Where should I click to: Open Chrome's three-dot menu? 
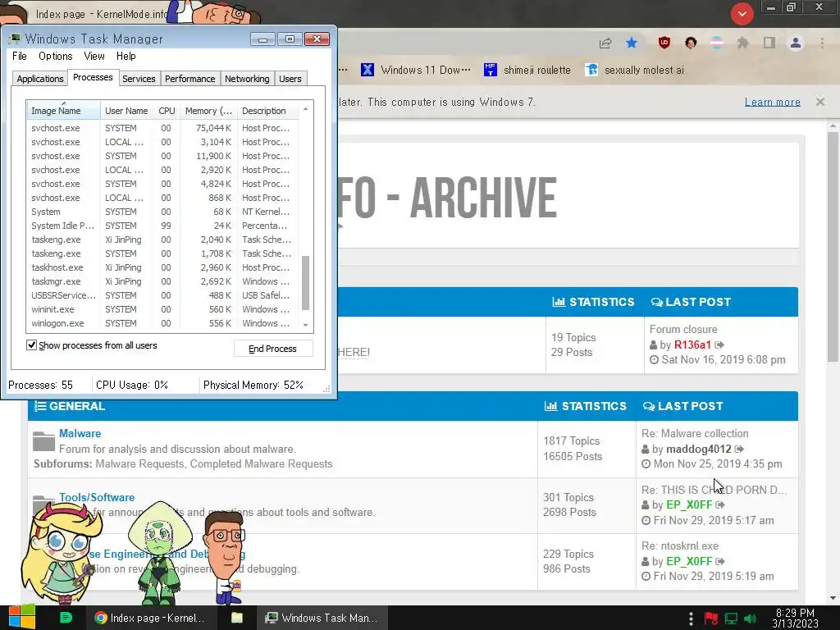coord(822,43)
